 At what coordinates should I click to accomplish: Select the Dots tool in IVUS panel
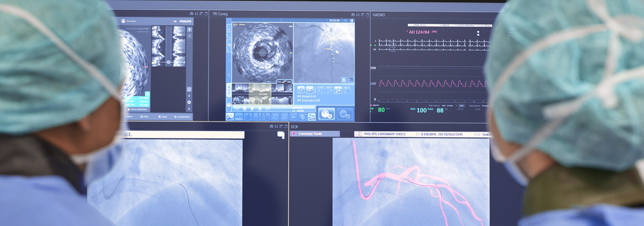(x=144, y=117)
